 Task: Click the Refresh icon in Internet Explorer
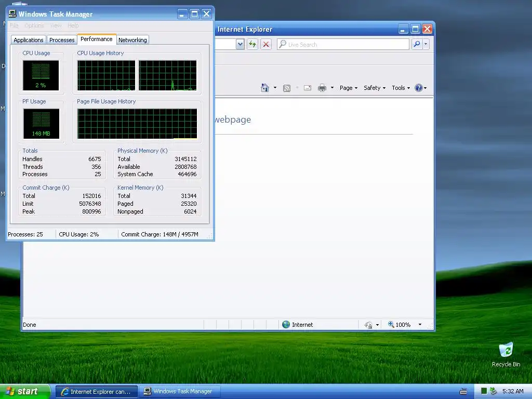pos(252,44)
